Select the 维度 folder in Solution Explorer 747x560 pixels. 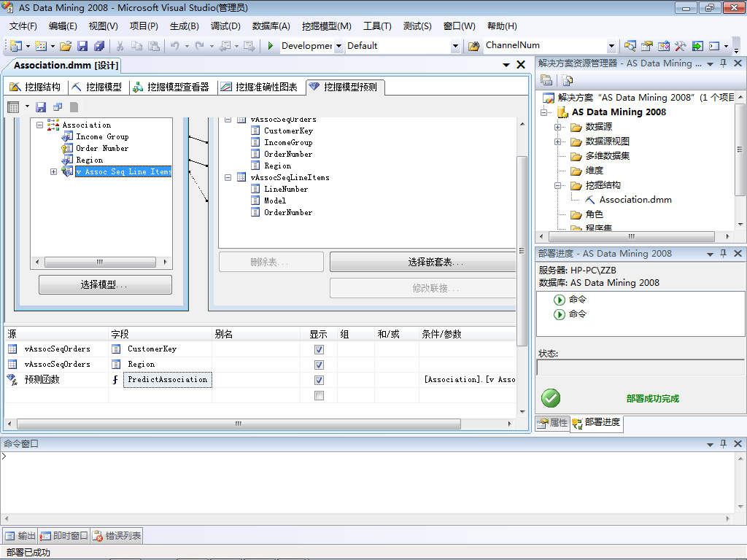click(594, 171)
